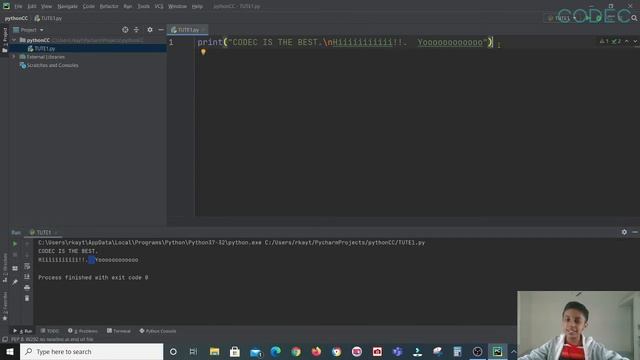This screenshot has width=640, height=360.
Task: Open the Run tool window button at bottom
Action: 22,331
